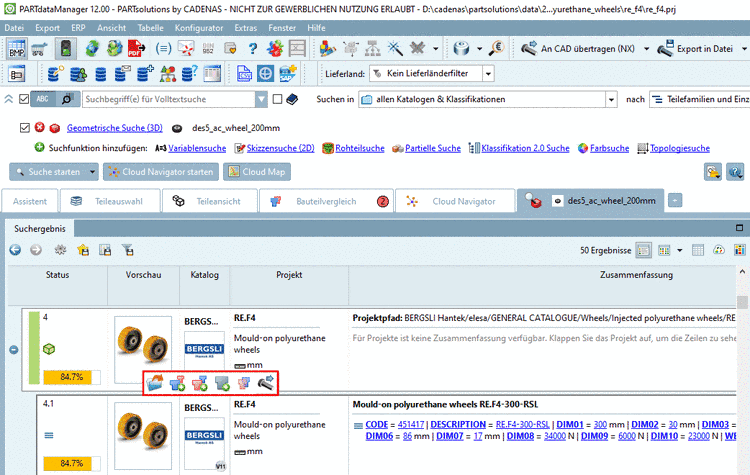Click the green status bar of row 4
Screen dimensions: 750x475
coord(34,348)
